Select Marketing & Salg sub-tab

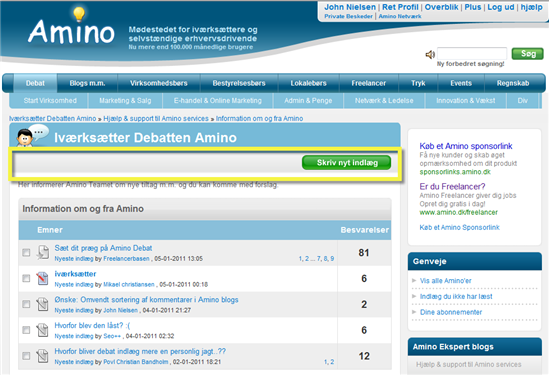[x=125, y=100]
